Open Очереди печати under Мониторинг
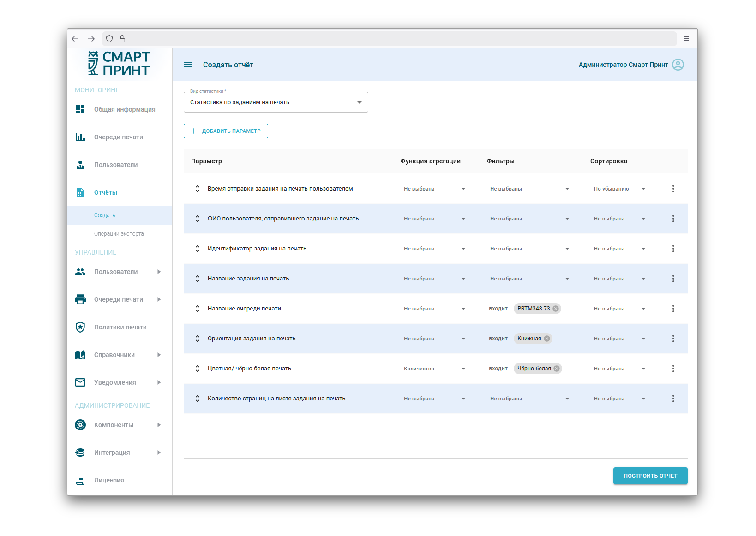Image resolution: width=756 pixels, height=536 pixels. point(120,137)
